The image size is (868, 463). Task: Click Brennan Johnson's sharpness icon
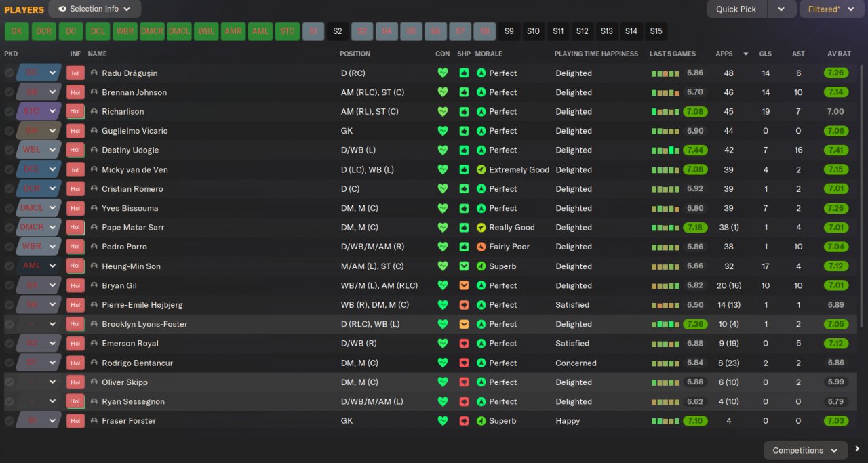[x=464, y=92]
